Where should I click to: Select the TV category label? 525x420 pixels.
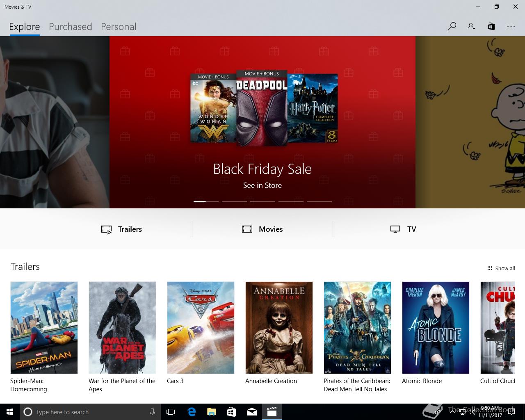(x=412, y=229)
